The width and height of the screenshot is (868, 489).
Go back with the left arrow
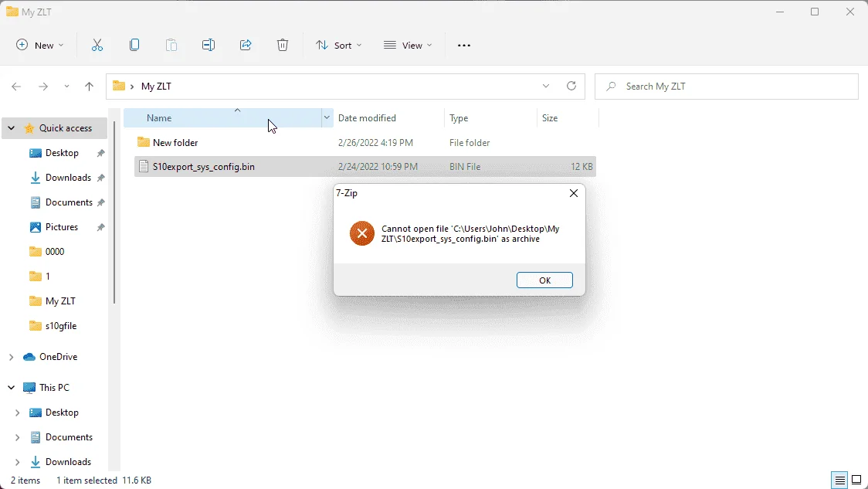pos(16,87)
